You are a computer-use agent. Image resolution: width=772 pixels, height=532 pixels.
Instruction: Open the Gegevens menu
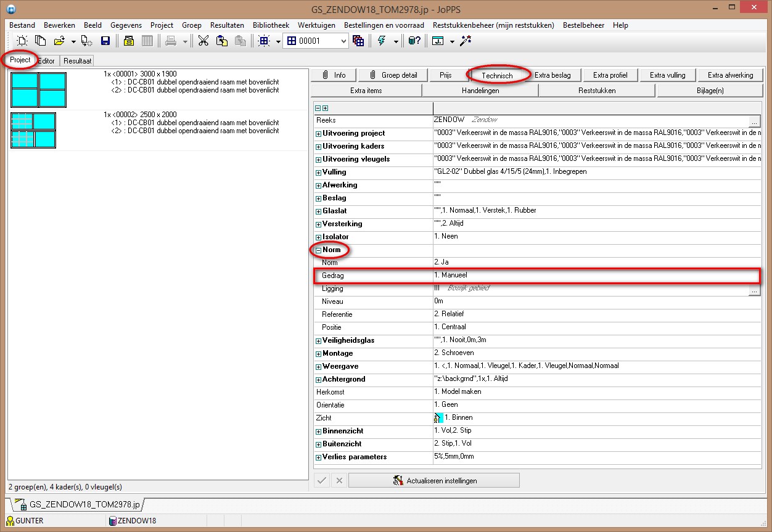click(126, 25)
